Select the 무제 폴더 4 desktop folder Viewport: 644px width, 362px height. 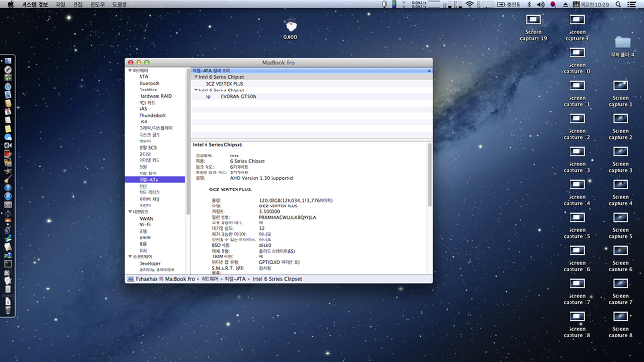[622, 41]
